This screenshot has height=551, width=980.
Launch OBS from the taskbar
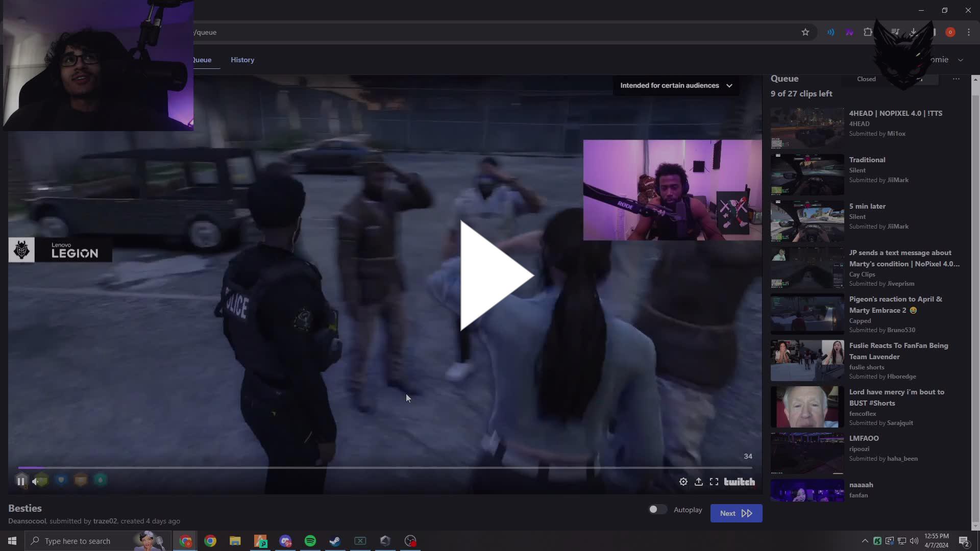410,541
